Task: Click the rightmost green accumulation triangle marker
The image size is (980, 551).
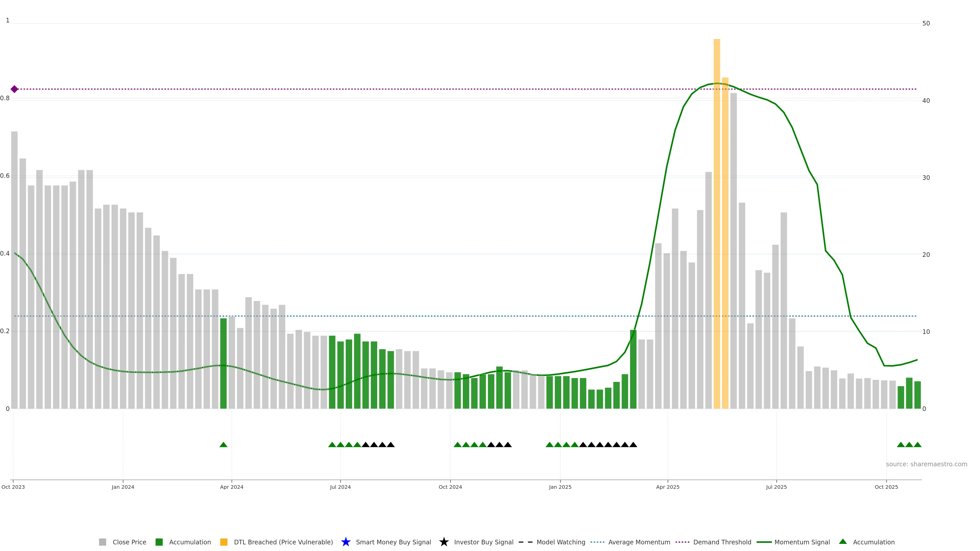Action: pos(917,445)
